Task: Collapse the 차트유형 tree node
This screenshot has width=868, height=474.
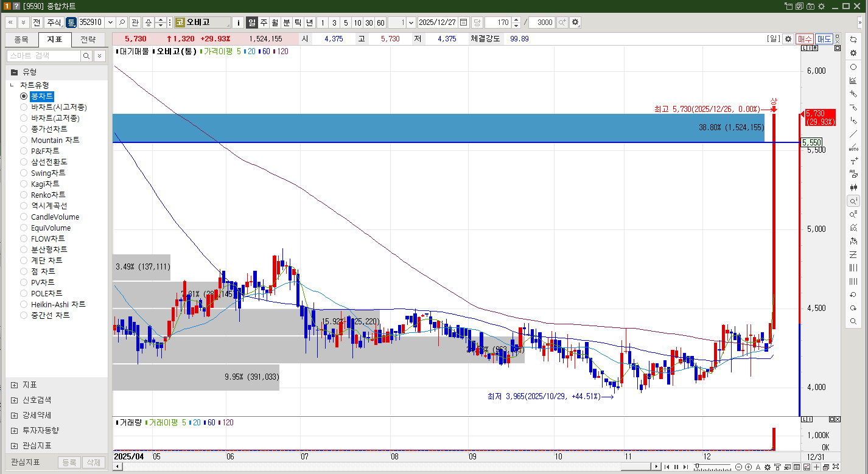Action: point(12,85)
